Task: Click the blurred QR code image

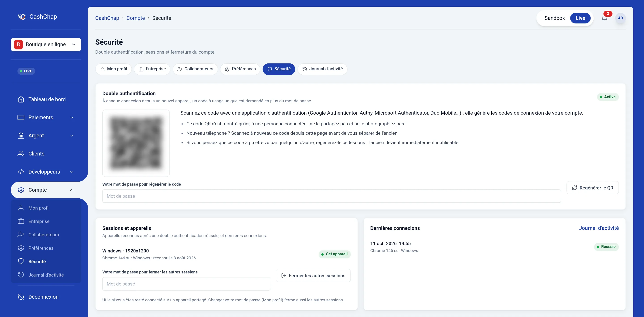Action: [136, 143]
